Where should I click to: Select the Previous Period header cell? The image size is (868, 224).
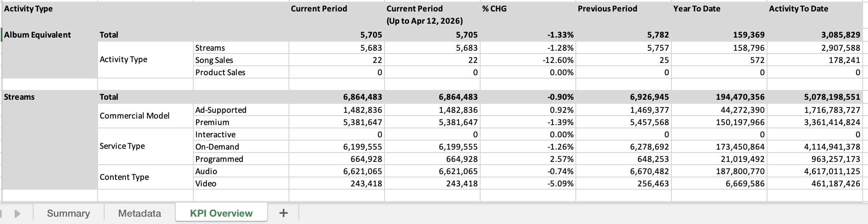tap(607, 9)
